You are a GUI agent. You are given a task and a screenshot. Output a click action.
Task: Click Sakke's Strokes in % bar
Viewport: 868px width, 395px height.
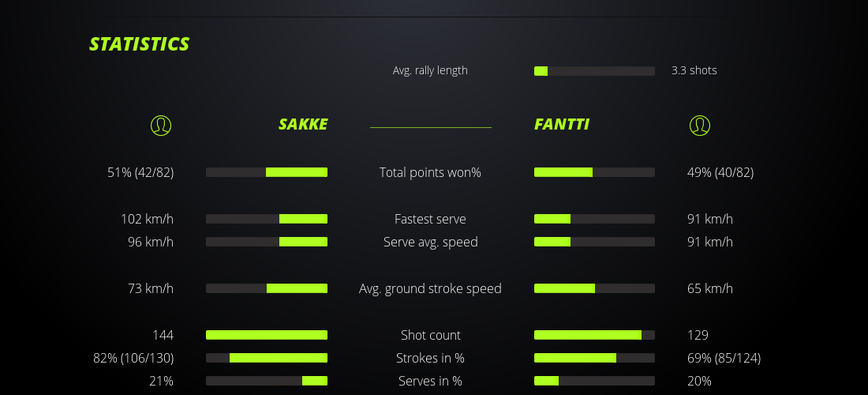coord(267,358)
